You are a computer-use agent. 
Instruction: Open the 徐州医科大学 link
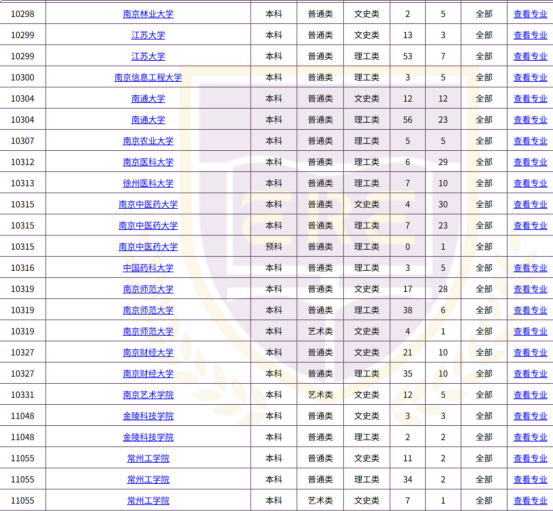click(x=148, y=183)
